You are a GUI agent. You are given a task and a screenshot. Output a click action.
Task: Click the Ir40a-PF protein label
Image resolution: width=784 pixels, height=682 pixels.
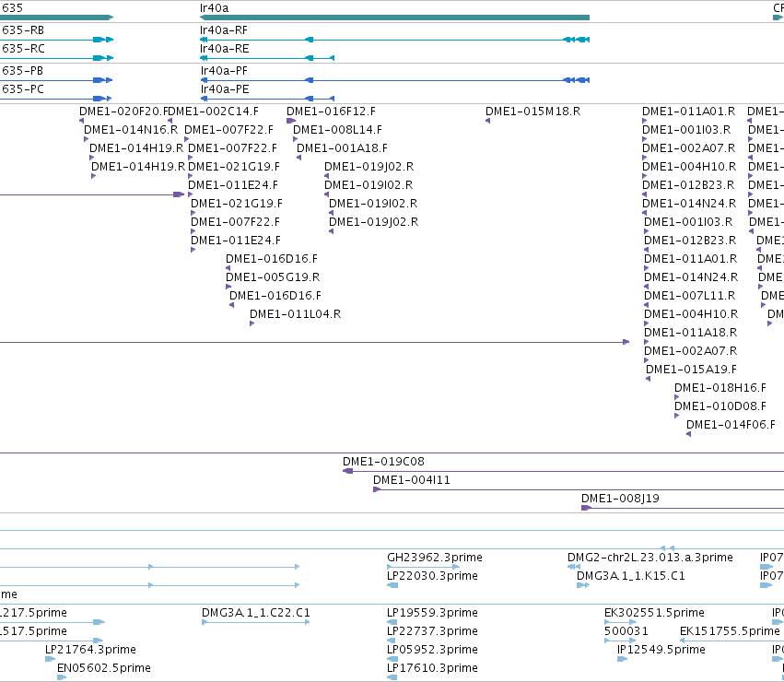coord(224,71)
